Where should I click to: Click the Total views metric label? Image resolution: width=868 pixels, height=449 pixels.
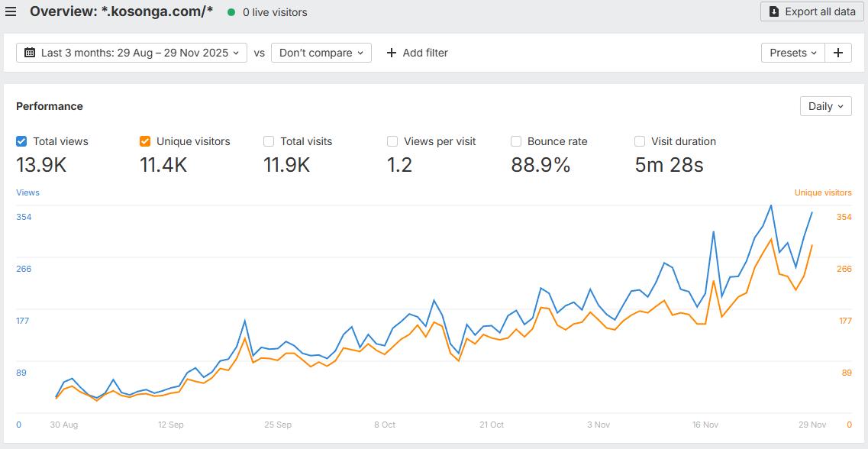(x=60, y=142)
